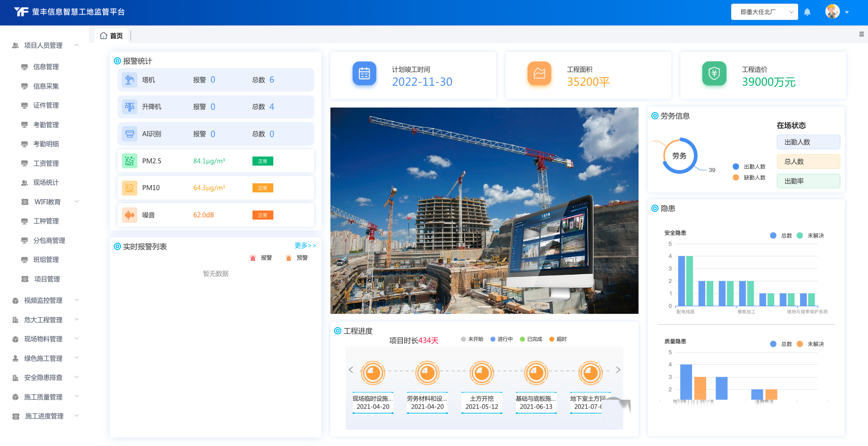This screenshot has height=446, width=868.
Task: Click the noise (噪音) waveform icon
Action: 130,215
